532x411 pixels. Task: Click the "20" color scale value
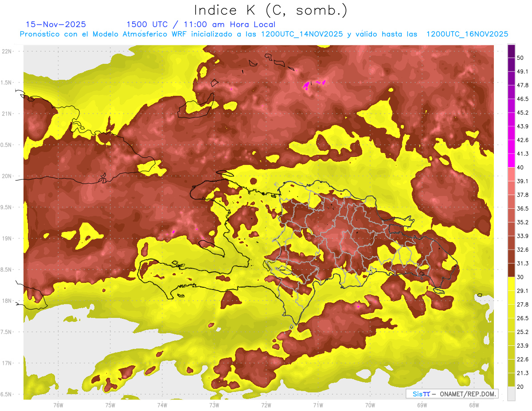pyautogui.click(x=521, y=387)
